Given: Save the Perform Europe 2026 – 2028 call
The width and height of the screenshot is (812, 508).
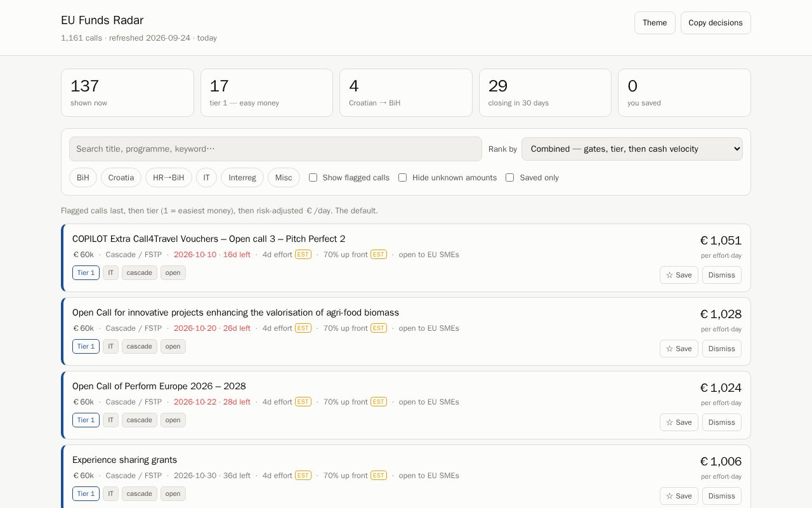Looking at the screenshot, I should click(x=679, y=422).
